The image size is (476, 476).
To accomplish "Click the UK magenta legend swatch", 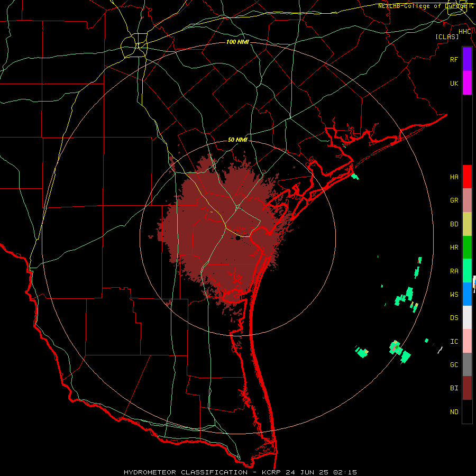I will click(467, 83).
